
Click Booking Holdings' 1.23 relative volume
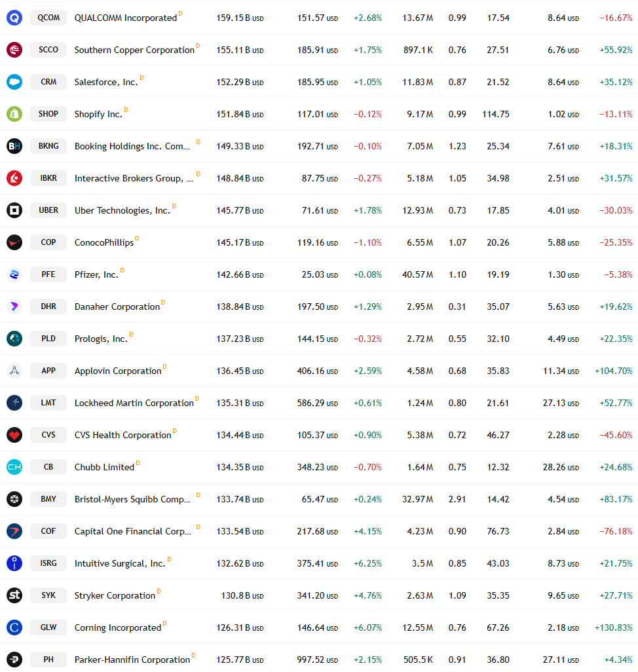click(457, 147)
